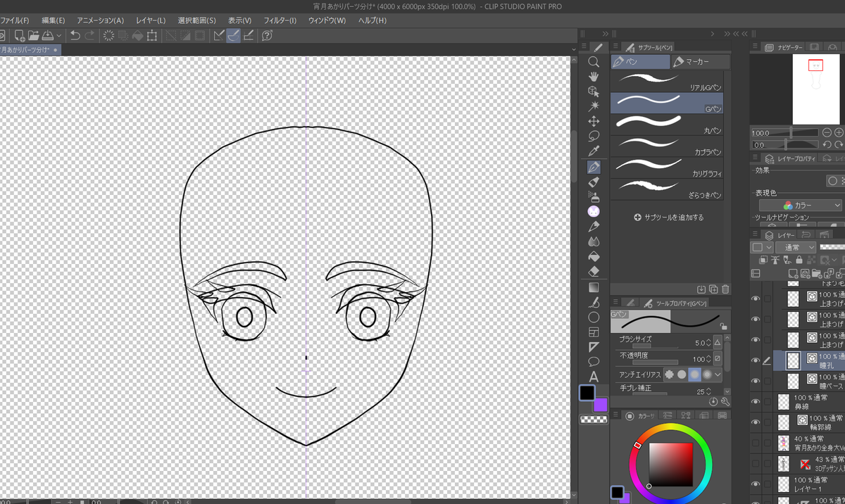Select the Eyedropper tool
This screenshot has height=504, width=845.
pyautogui.click(x=594, y=151)
